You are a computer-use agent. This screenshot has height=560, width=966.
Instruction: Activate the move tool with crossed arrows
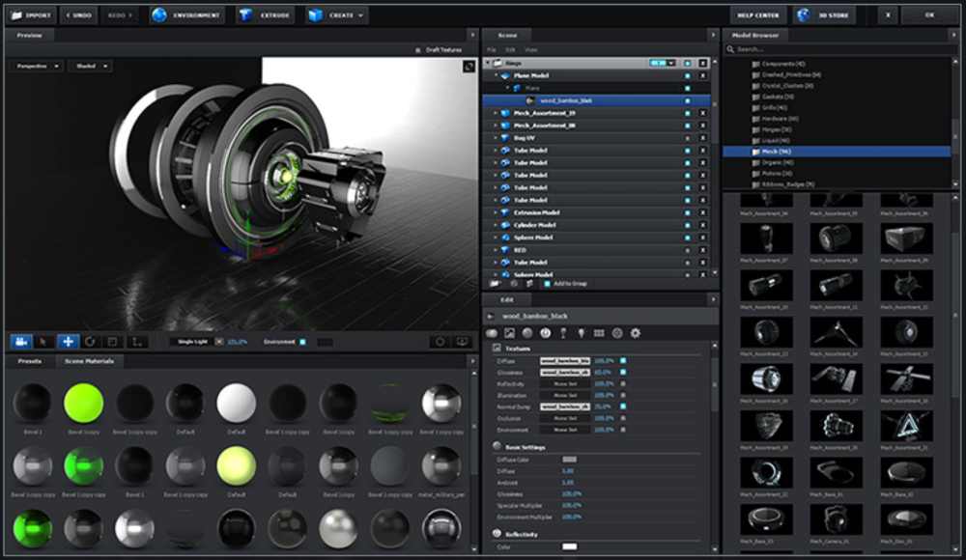click(x=68, y=341)
